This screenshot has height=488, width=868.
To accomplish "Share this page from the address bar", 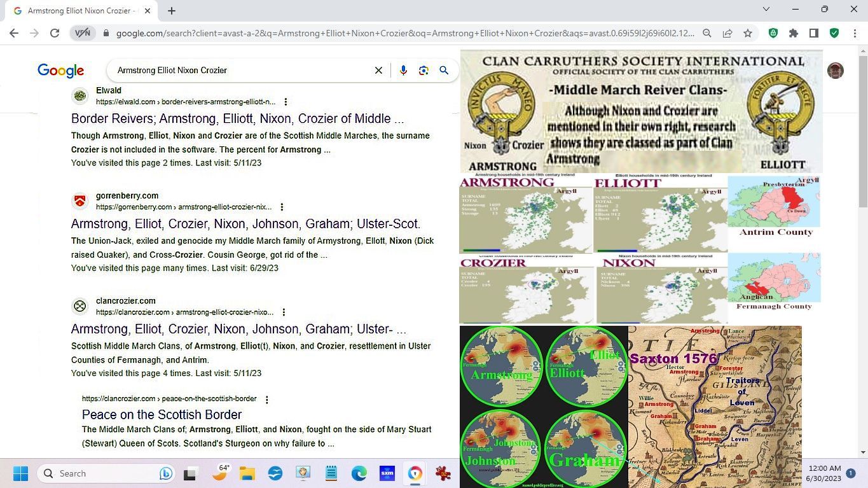I will click(x=727, y=33).
